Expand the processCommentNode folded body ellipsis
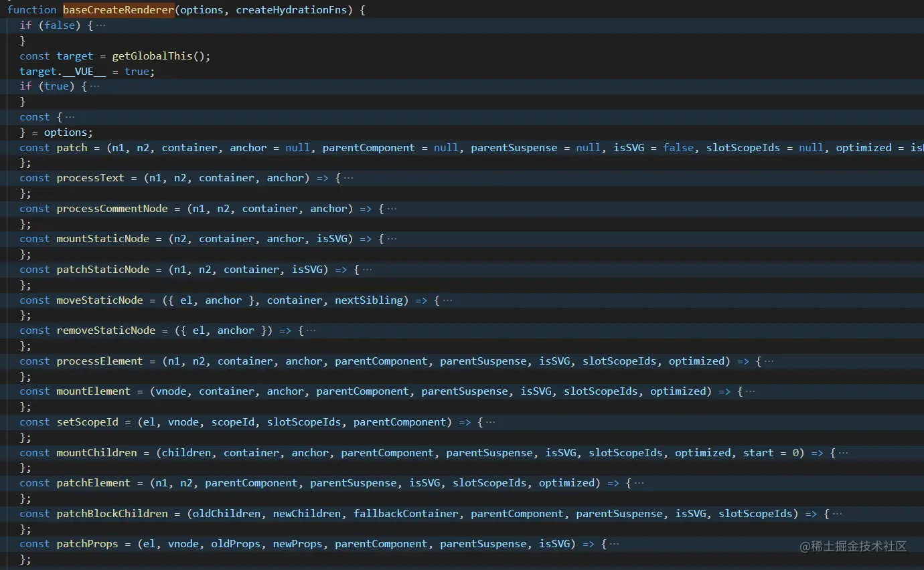Screen dimensions: 924x570 tap(392, 209)
